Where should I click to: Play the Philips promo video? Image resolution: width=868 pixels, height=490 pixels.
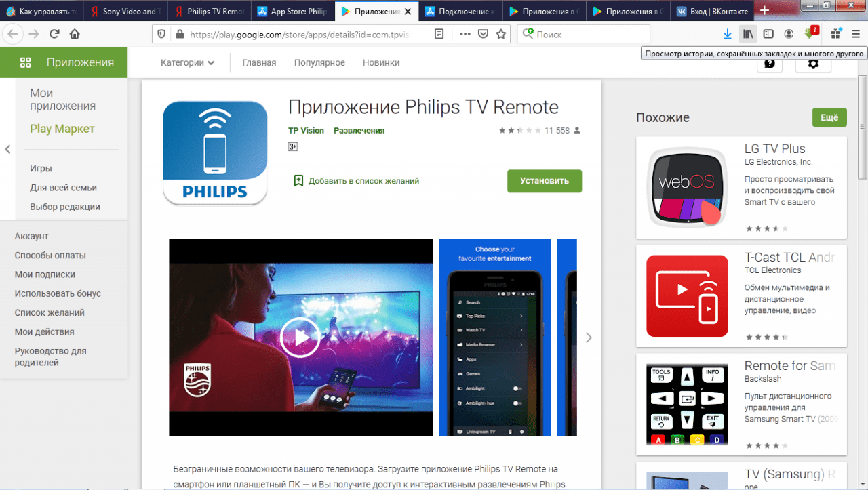tap(300, 337)
